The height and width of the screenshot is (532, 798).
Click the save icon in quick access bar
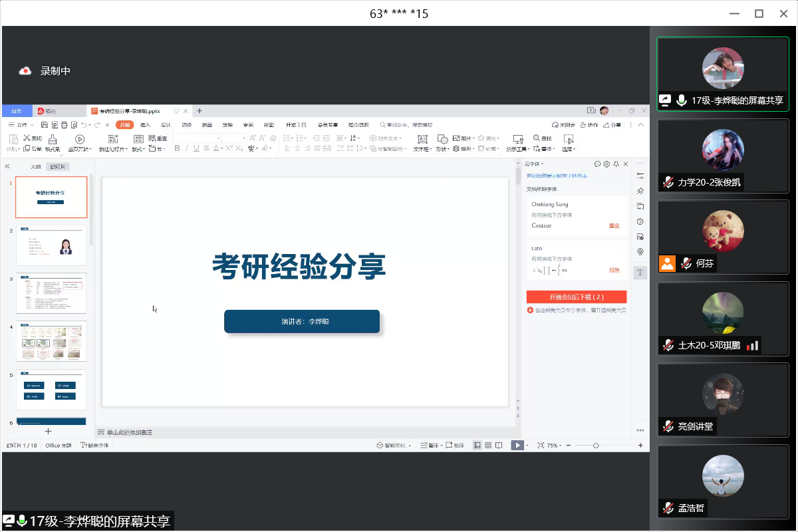click(45, 125)
